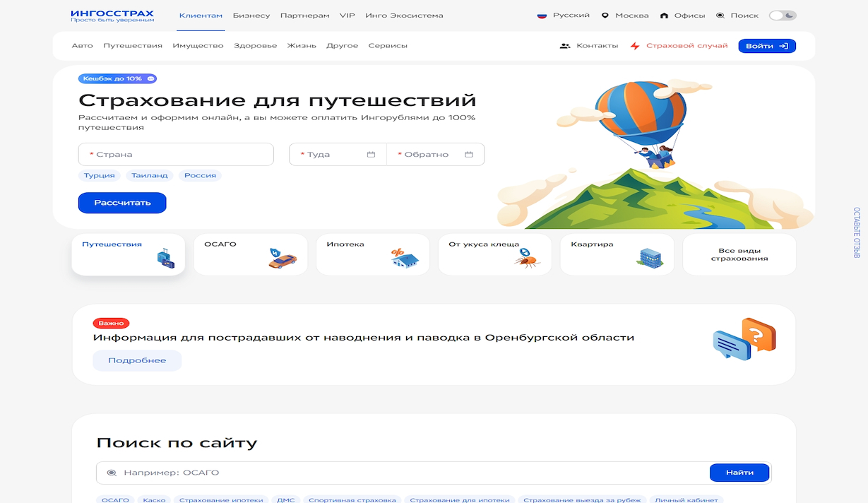
Task: Open the Жизнь menu
Action: tap(302, 46)
